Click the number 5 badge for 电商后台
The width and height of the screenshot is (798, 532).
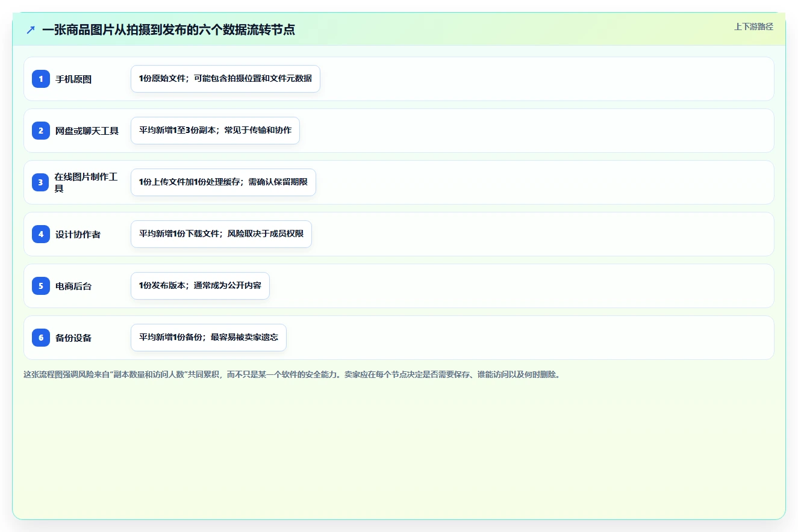tap(41, 286)
